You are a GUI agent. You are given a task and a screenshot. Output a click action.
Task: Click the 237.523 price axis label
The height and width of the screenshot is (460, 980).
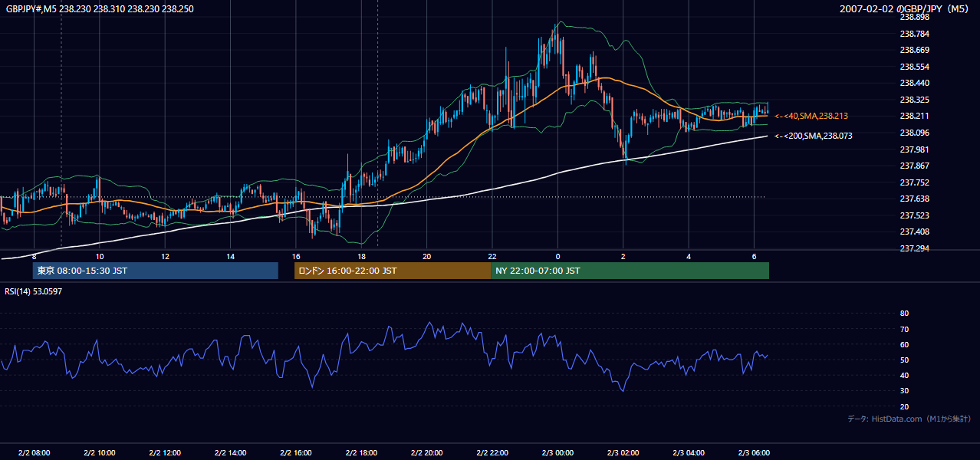[x=914, y=215]
